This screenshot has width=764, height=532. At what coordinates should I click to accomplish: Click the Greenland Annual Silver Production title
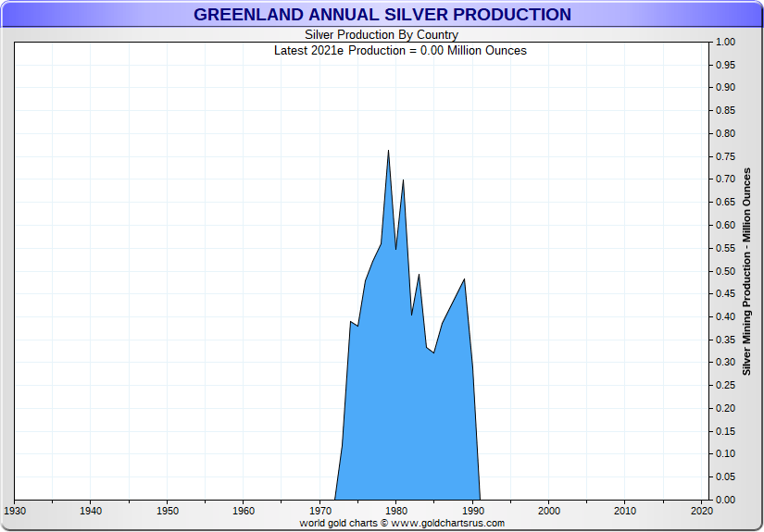point(382,15)
